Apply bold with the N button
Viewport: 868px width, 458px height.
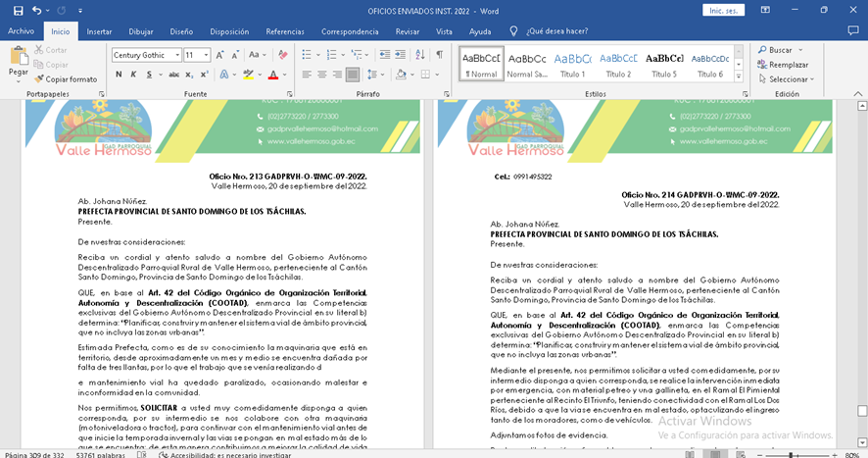pyautogui.click(x=118, y=75)
